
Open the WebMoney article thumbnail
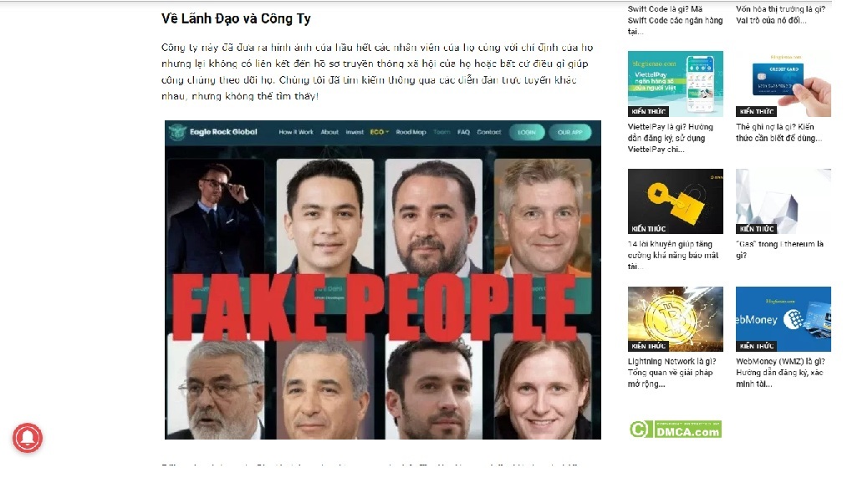(784, 318)
